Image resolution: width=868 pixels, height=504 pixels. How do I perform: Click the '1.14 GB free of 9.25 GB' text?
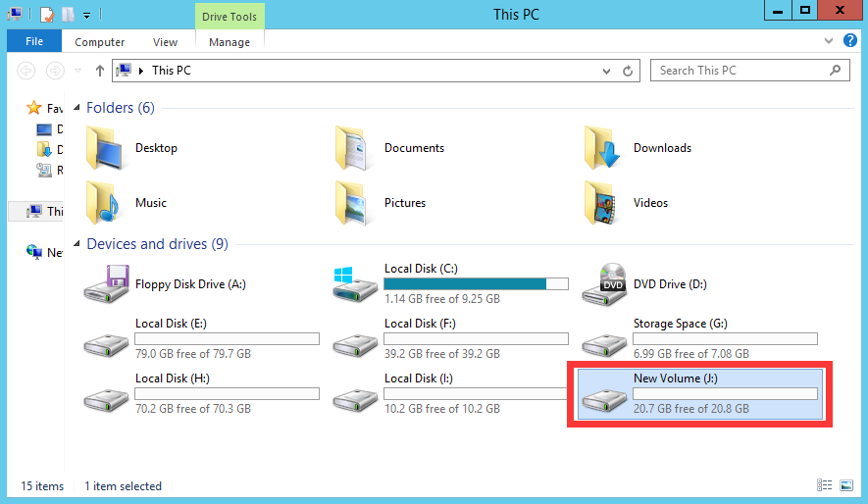(x=441, y=299)
